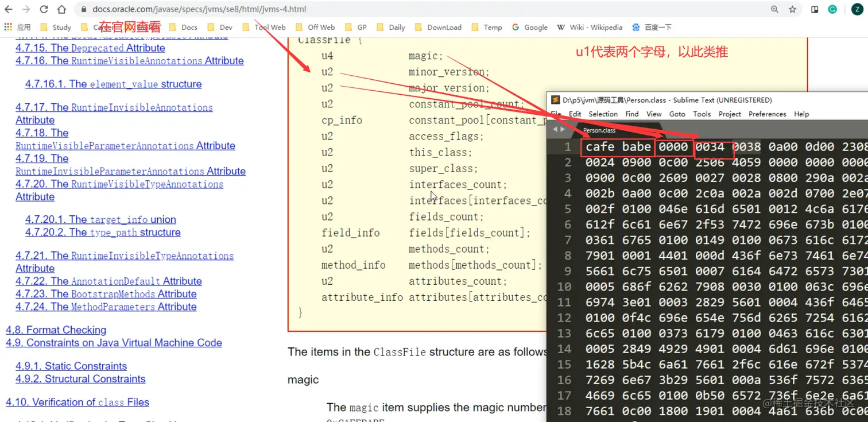Open Sublime Text Help menu
The image size is (868, 422).
(801, 114)
